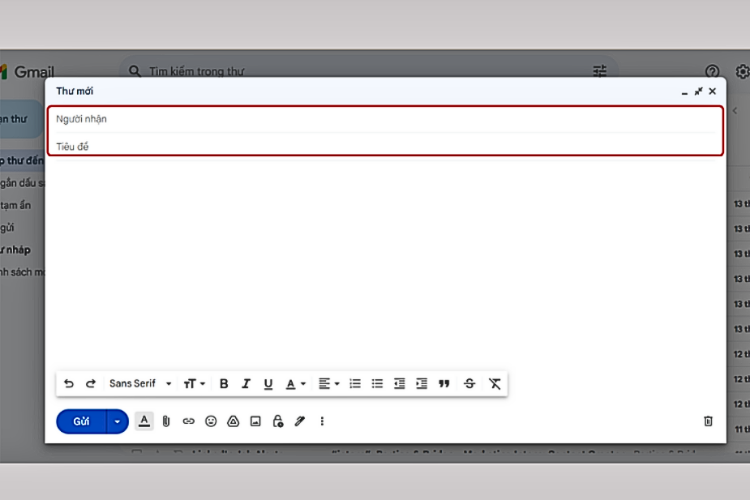Image resolution: width=750 pixels, height=500 pixels.
Task: Minimize the Thư mới compose window
Action: [x=684, y=91]
